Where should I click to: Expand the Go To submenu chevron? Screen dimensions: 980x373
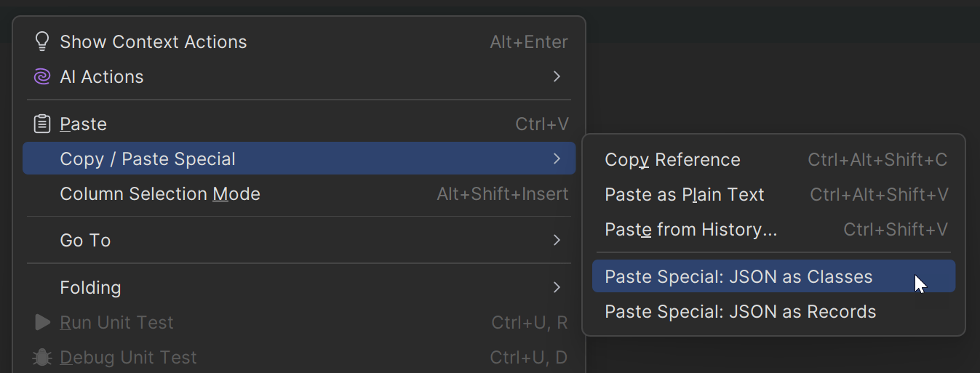coord(557,240)
